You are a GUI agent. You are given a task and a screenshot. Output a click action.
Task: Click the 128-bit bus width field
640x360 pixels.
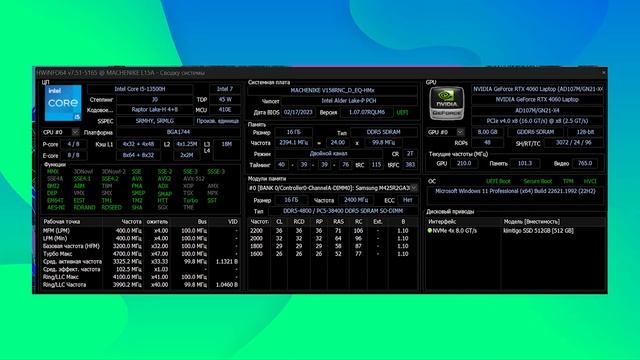[x=585, y=132]
